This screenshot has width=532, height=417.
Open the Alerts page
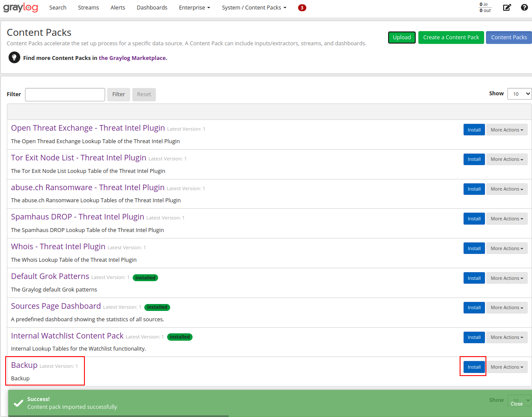[118, 8]
